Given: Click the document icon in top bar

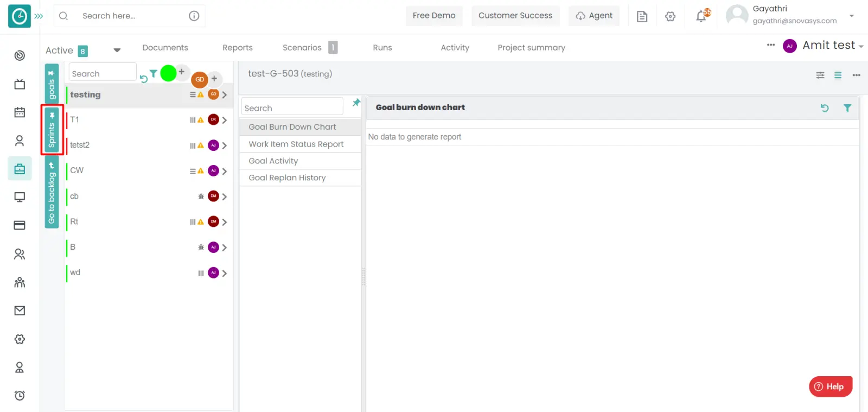Looking at the screenshot, I should click(x=642, y=16).
